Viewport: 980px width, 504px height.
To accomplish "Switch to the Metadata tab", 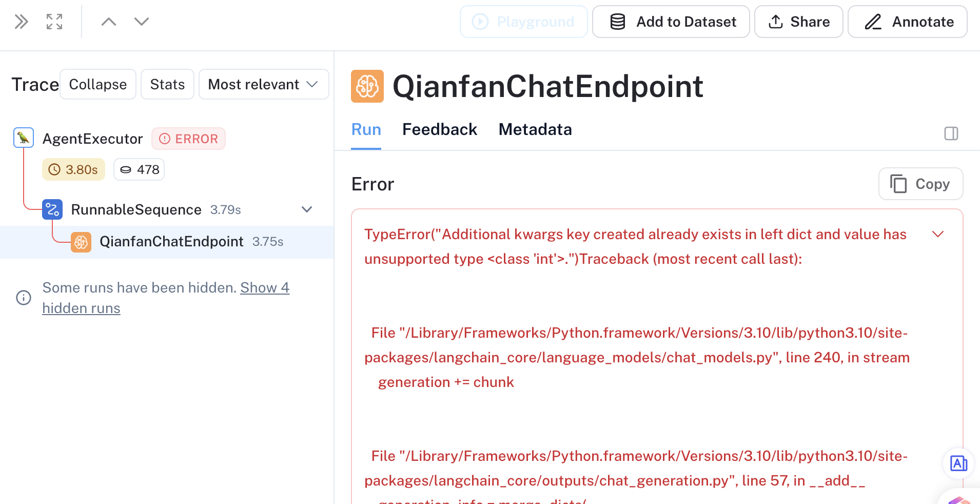I will (x=535, y=129).
